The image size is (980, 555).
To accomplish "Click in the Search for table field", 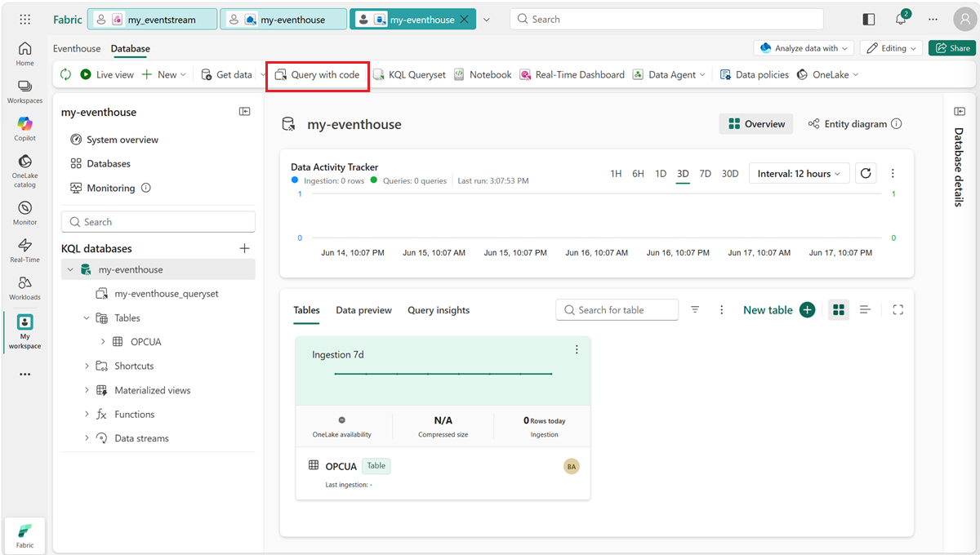I will tap(617, 310).
